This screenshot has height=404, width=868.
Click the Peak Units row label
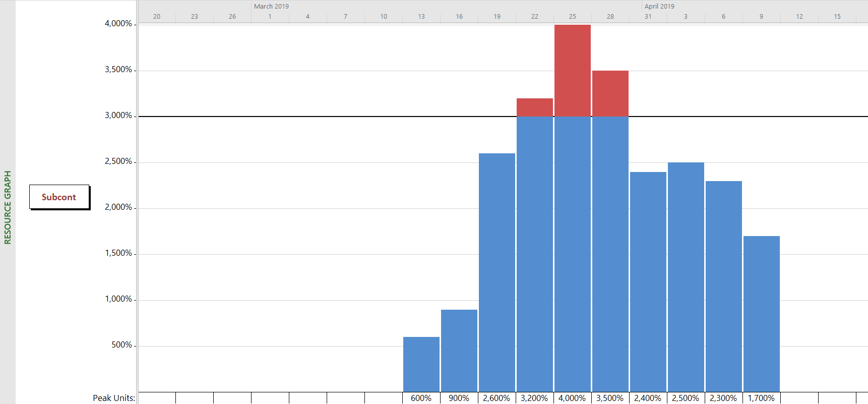114,398
